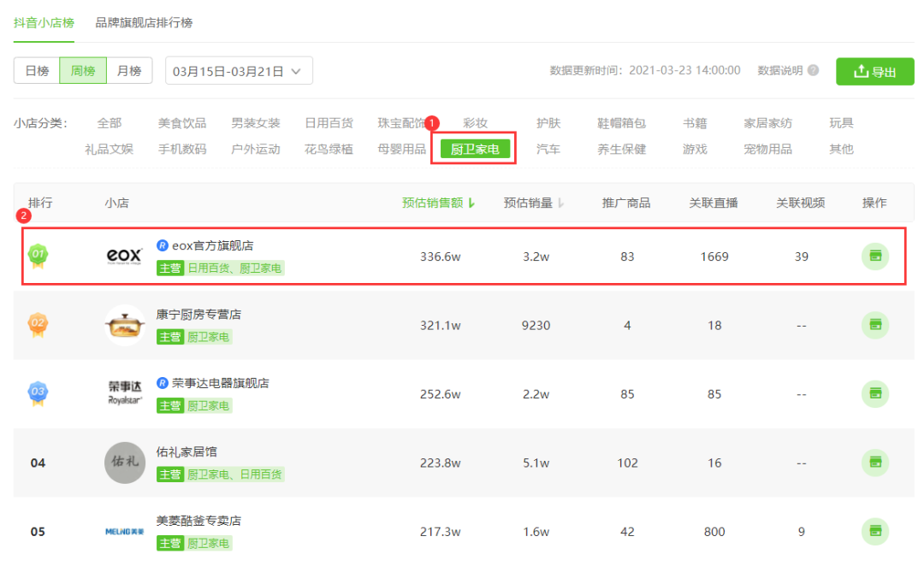Filter shops by 游戏 category
Image resolution: width=924 pixels, height=566 pixels.
coord(695,149)
